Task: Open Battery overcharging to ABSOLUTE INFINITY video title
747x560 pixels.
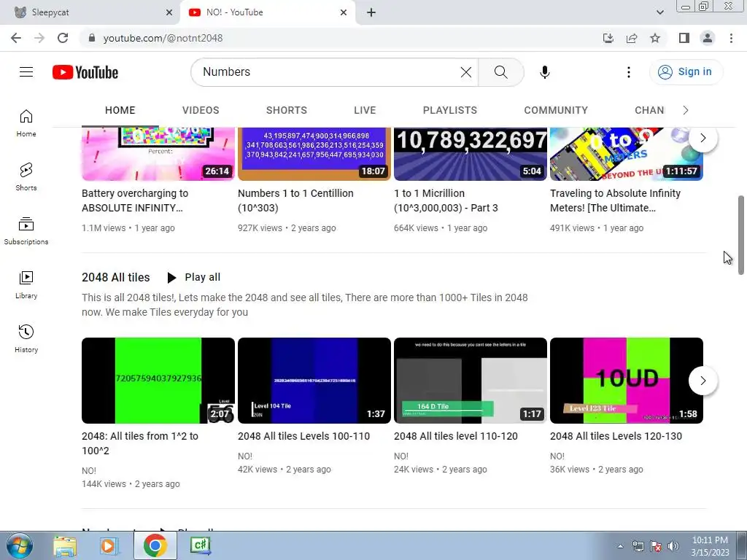Action: pos(135,201)
